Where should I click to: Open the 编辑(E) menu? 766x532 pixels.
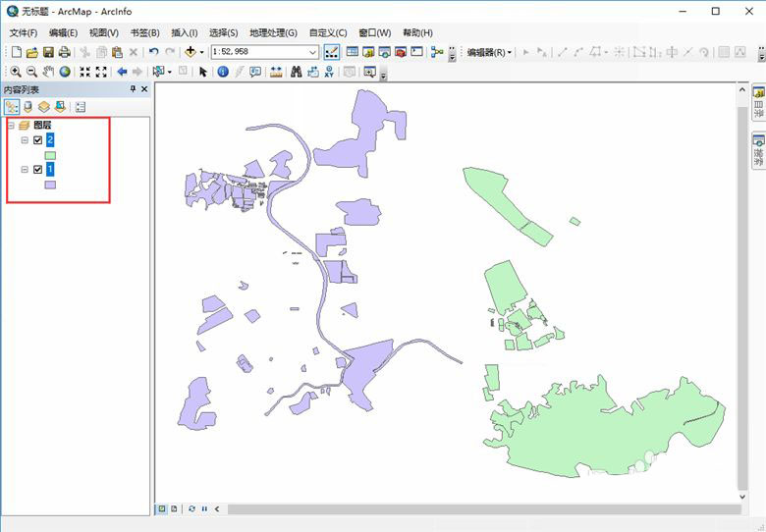[63, 32]
